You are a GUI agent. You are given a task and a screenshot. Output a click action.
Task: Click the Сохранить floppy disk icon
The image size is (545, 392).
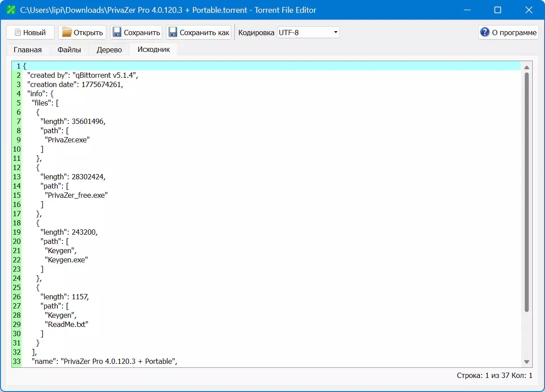point(117,32)
